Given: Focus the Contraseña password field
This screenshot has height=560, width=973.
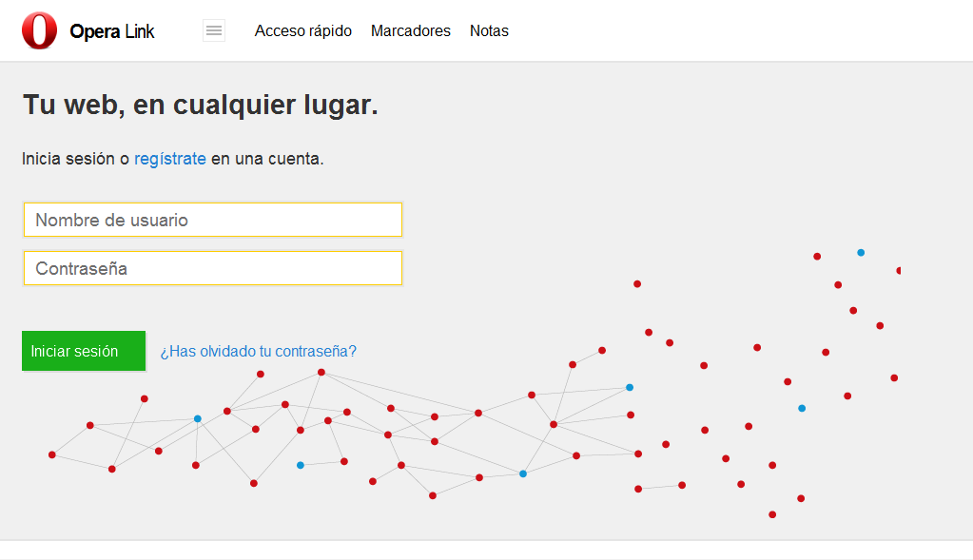Looking at the screenshot, I should point(213,268).
